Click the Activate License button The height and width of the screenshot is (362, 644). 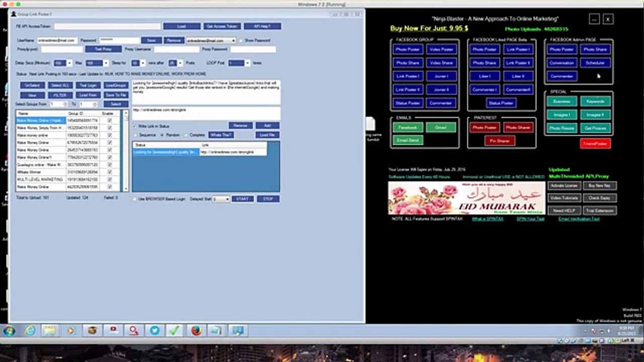pos(564,186)
